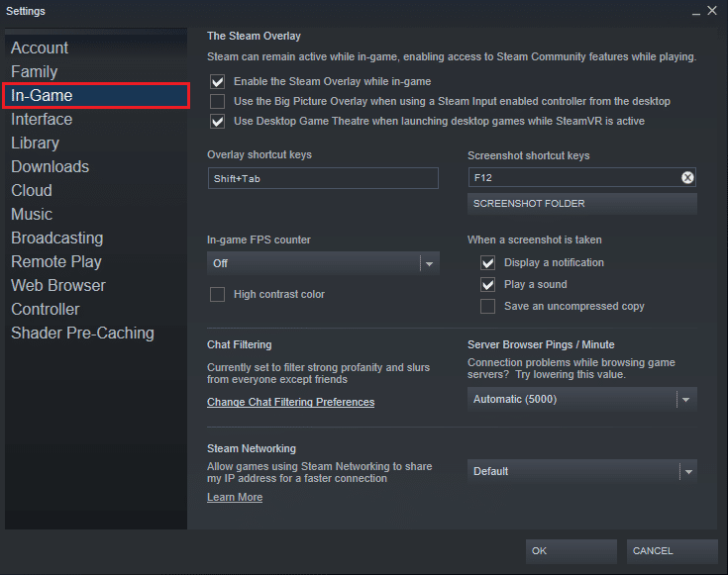Toggle Enable the Steam Overlay while in-game
This screenshot has width=728, height=575.
tap(217, 82)
